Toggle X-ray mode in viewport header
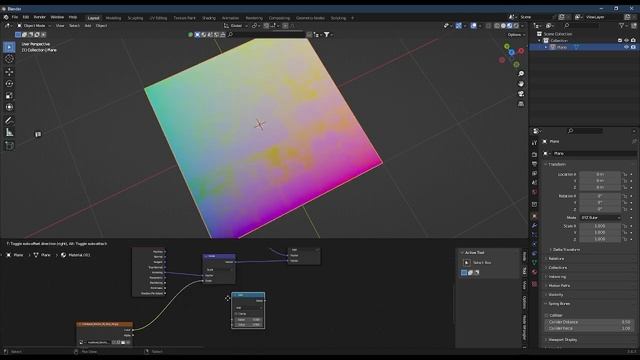 click(488, 26)
